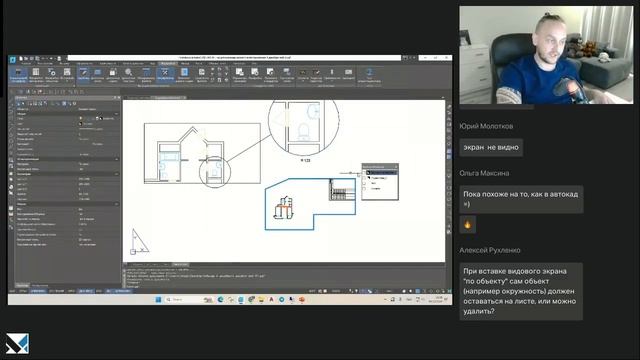Viewport: 640px width, 360px height.
Task: Click the name 'Алексей Рухленко' in chat
Action: coord(490,250)
